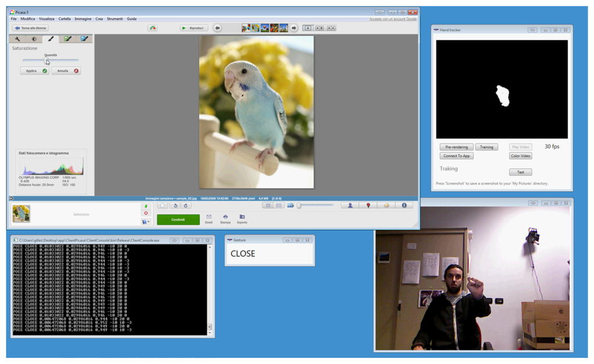Click the Saturazione Quantità slider
The width and height of the screenshot is (594, 364).
[50, 60]
